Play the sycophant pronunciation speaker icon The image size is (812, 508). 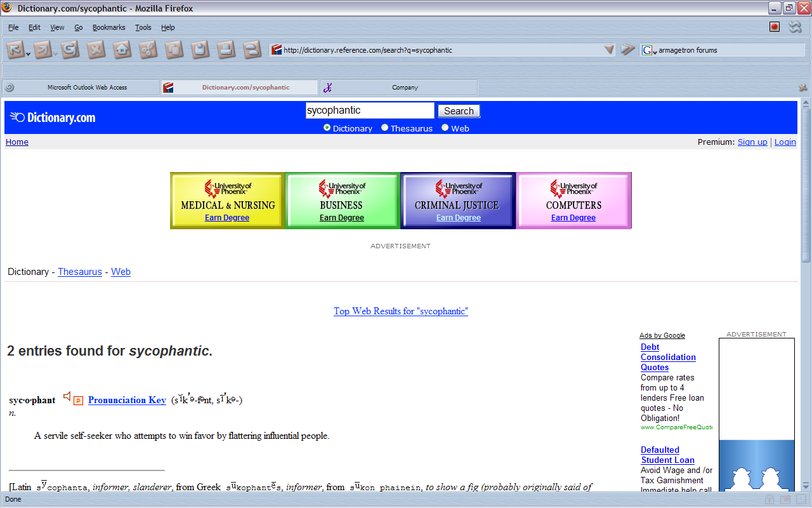(67, 397)
